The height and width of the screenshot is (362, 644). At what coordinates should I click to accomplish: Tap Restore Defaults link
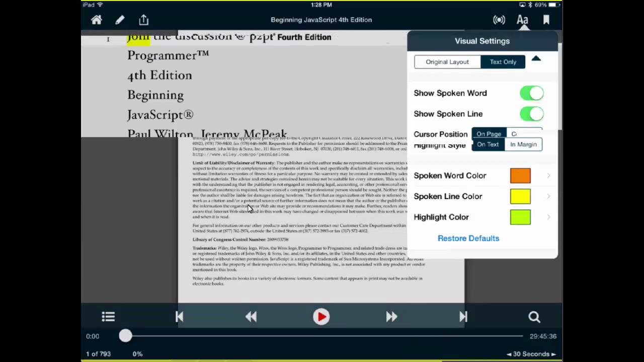coord(468,238)
